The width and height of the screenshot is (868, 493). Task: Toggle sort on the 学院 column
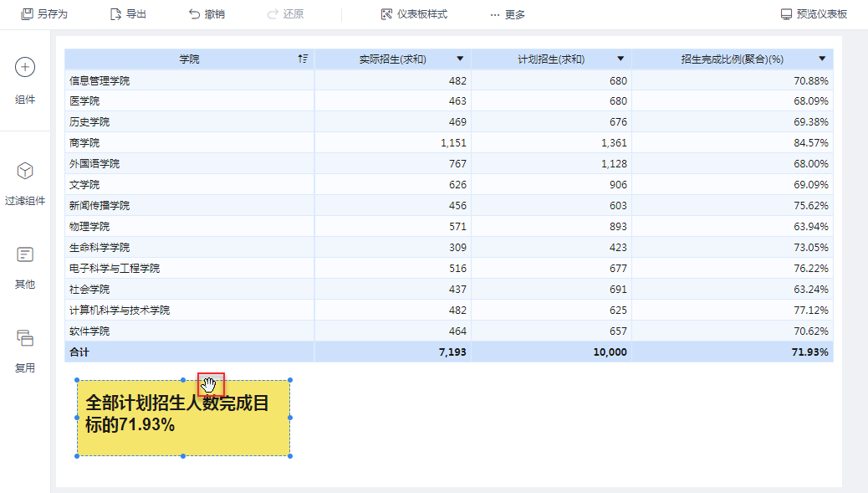303,59
